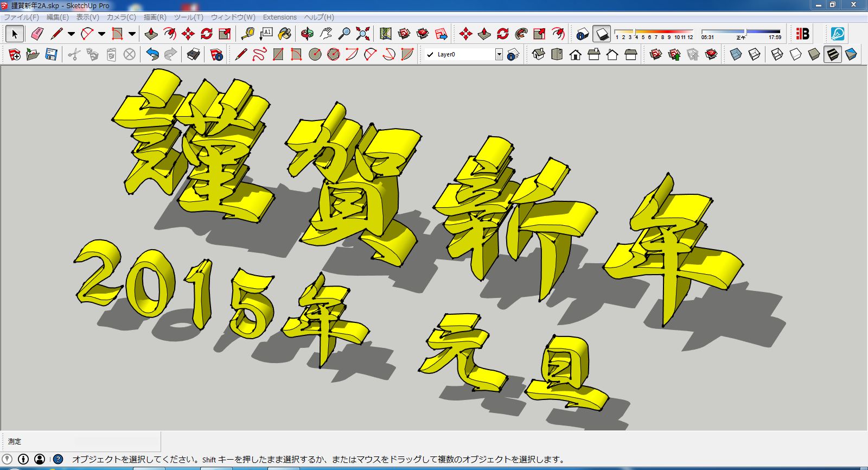This screenshot has height=470, width=868.
Task: Create a new model file
Action: (15, 54)
